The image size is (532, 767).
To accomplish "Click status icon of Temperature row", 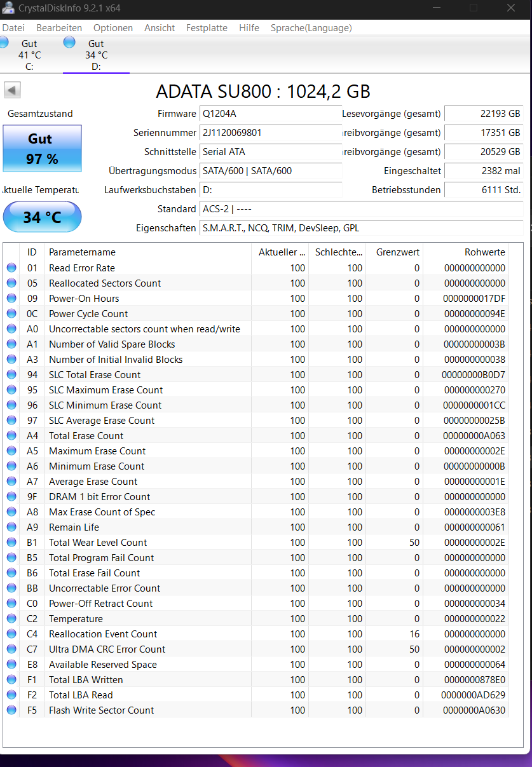I will (x=11, y=619).
